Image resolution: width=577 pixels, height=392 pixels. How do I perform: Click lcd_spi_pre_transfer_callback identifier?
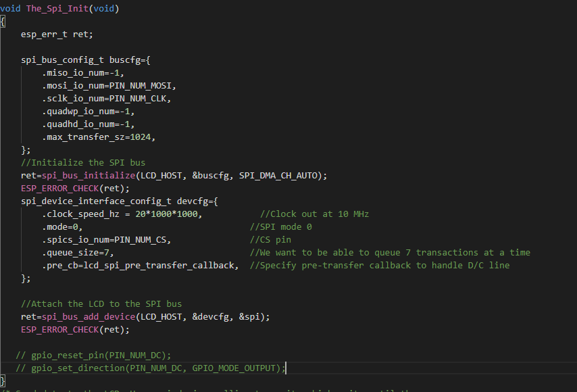[x=159, y=266]
